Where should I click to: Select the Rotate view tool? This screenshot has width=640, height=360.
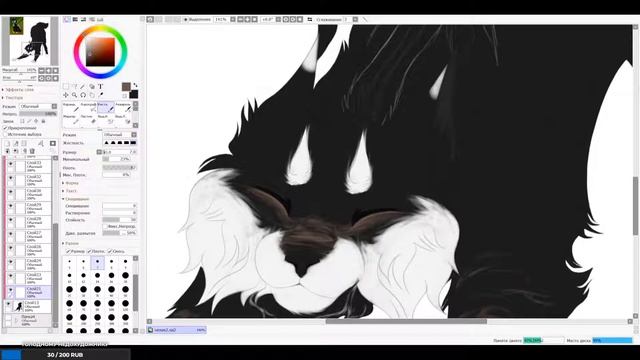click(x=83, y=95)
